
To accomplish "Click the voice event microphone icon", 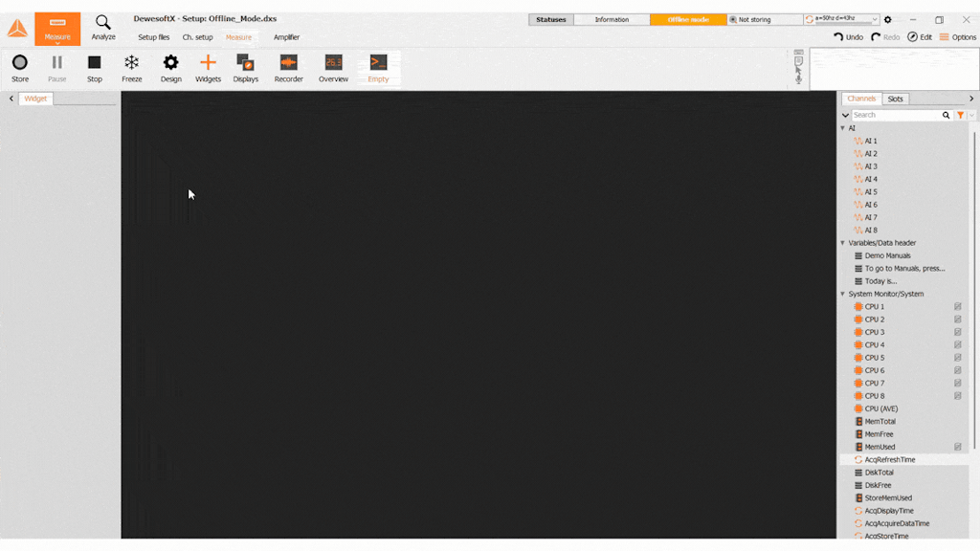I will [799, 78].
